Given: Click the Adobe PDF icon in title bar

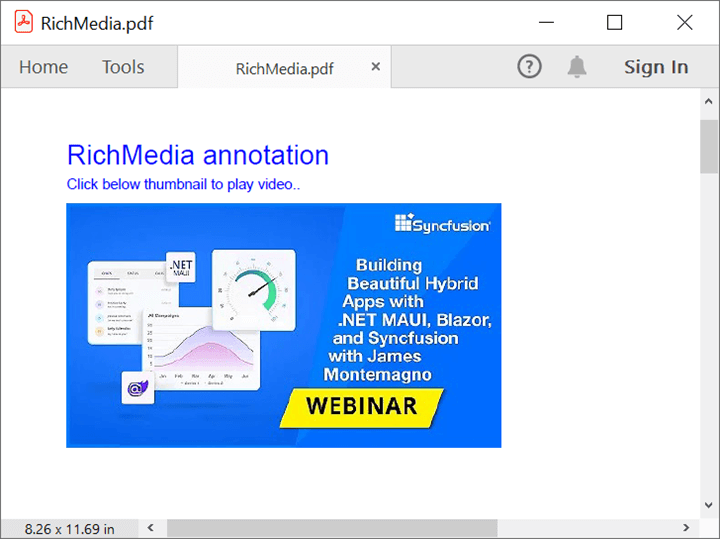Looking at the screenshot, I should coord(22,23).
